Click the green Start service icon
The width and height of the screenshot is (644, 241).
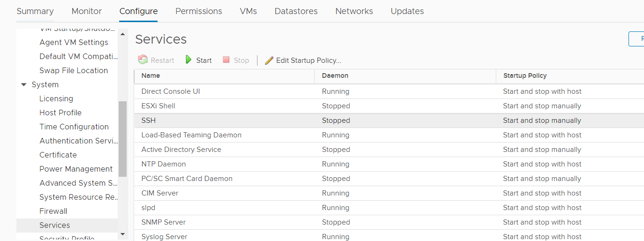(189, 60)
